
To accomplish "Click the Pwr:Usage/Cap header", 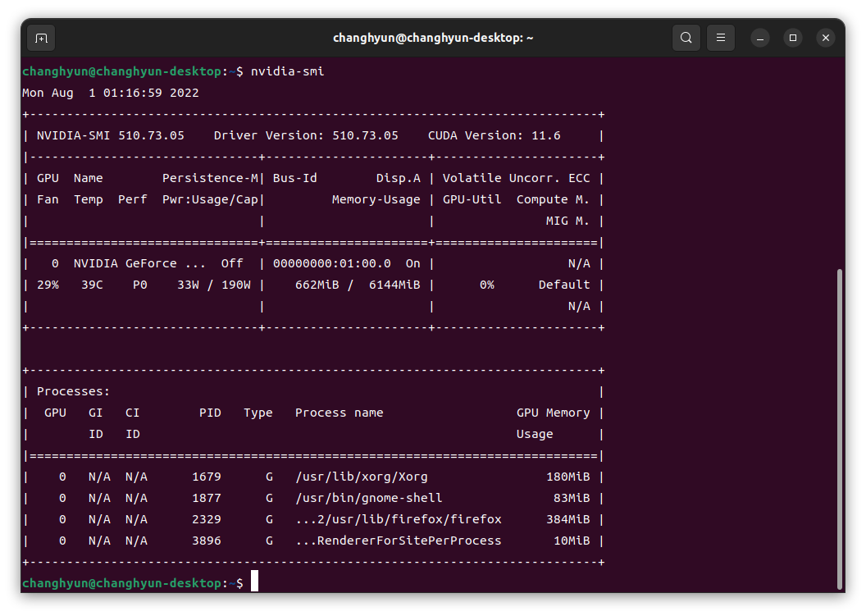I will pyautogui.click(x=210, y=199).
